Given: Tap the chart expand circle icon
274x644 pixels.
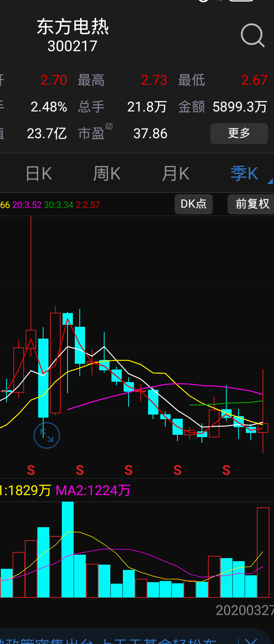Looking at the screenshot, I should click(x=47, y=435).
